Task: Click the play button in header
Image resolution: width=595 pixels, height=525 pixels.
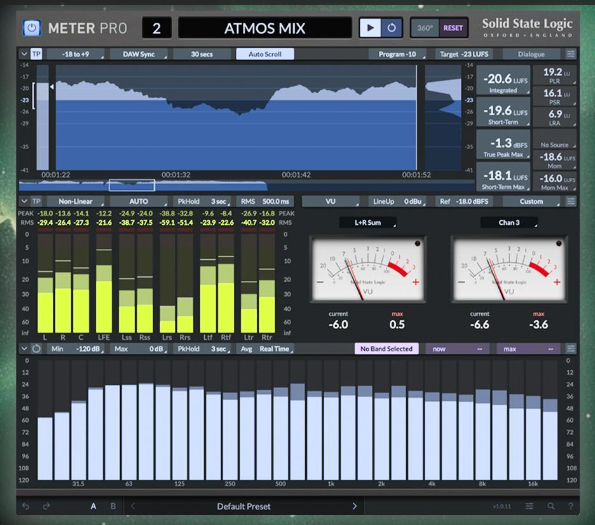Action: 370,28
